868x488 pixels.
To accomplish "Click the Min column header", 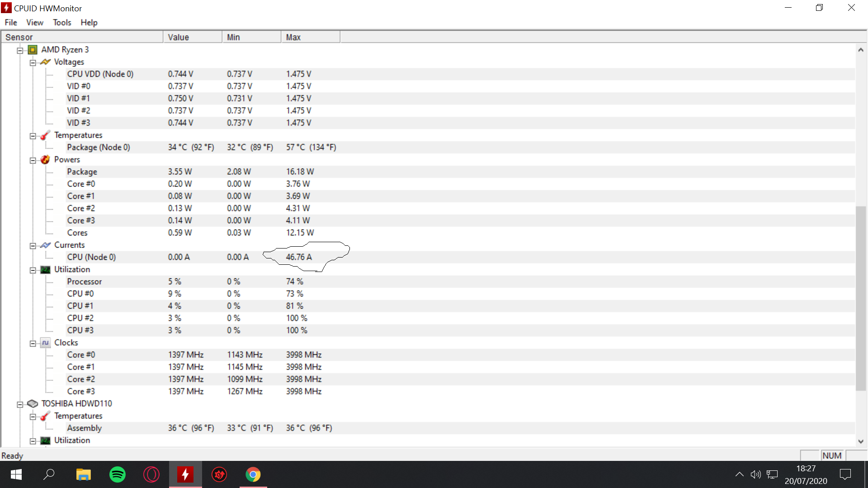I will (x=251, y=37).
